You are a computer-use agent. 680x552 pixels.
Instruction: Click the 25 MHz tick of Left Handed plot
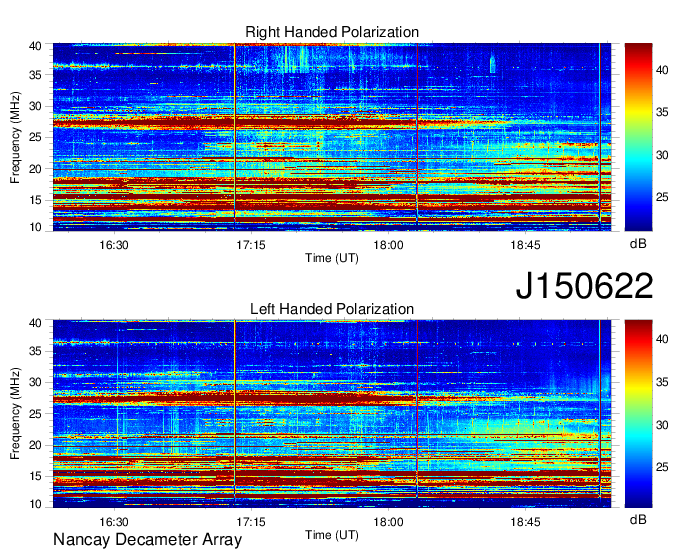pyautogui.click(x=35, y=414)
